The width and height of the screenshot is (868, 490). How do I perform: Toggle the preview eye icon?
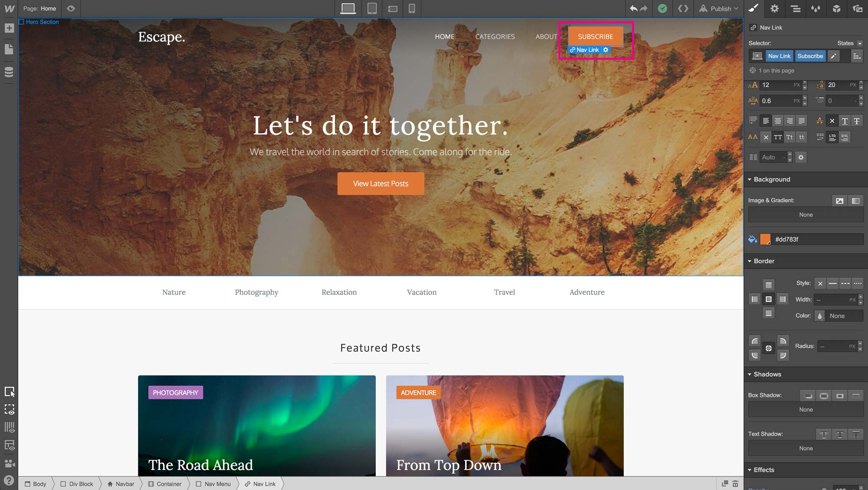[x=71, y=8]
